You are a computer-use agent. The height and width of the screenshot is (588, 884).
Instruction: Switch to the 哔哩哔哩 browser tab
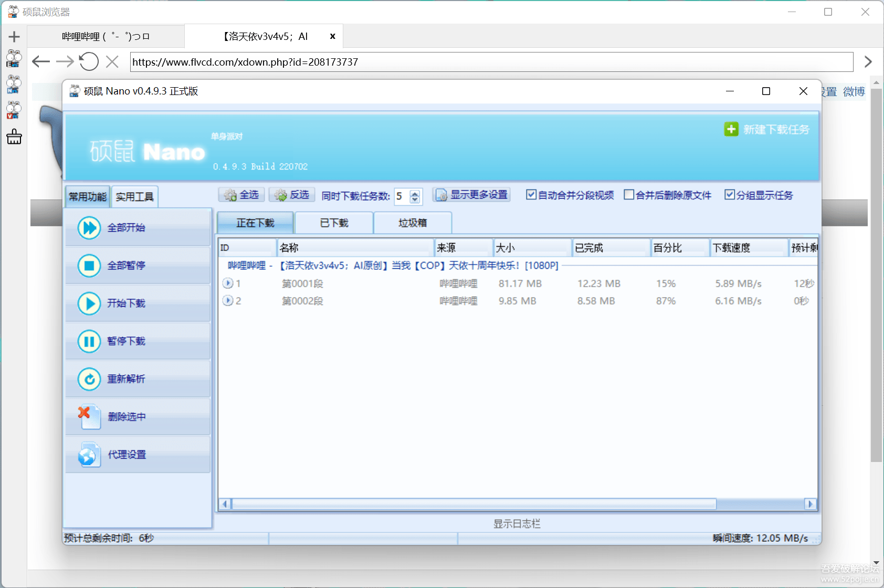pyautogui.click(x=106, y=37)
